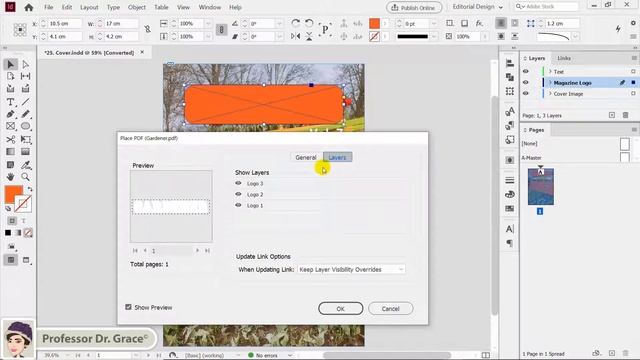This screenshot has width=640, height=360.
Task: Toggle visibility of Logo 2 layer
Action: coord(238,194)
